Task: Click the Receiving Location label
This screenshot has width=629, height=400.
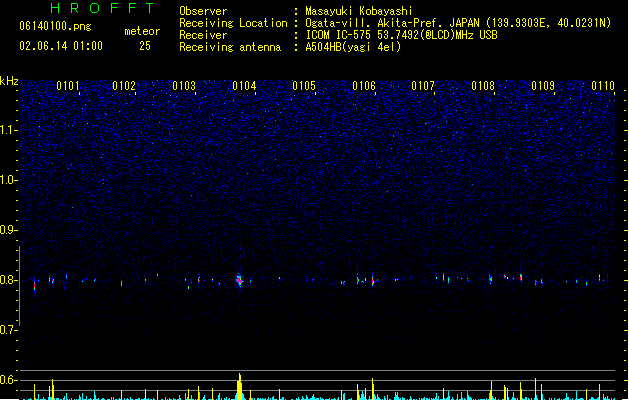Action: click(233, 23)
